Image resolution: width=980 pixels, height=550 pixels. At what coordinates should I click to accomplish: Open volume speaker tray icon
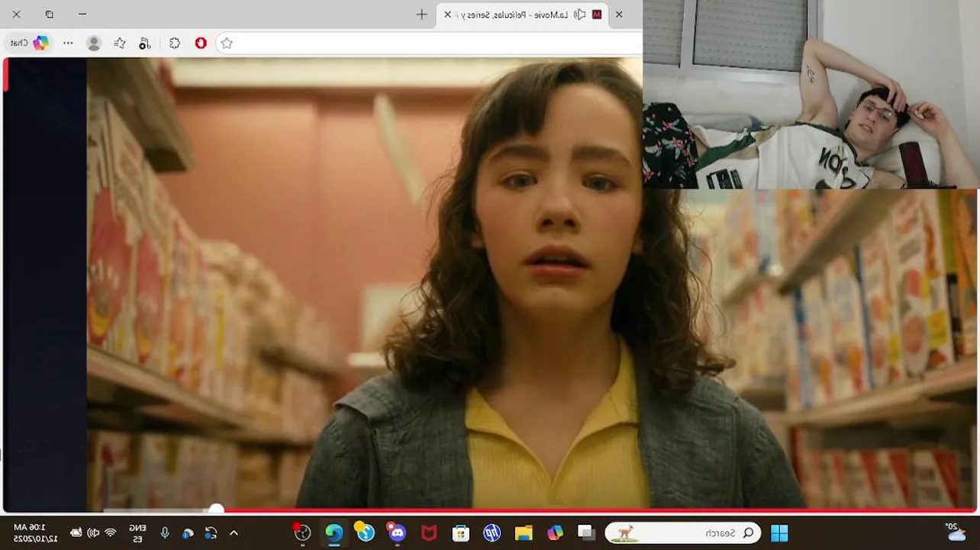tap(93, 532)
